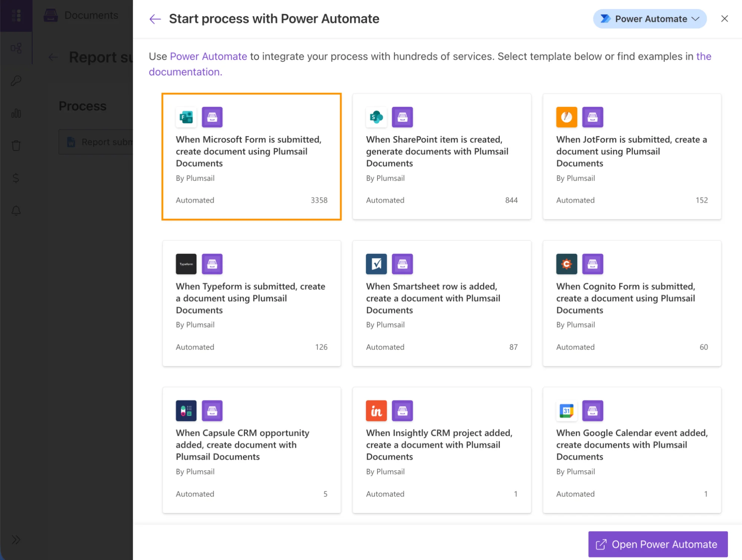Open the processes icon in the sidebar
The image size is (742, 560).
pos(16,48)
